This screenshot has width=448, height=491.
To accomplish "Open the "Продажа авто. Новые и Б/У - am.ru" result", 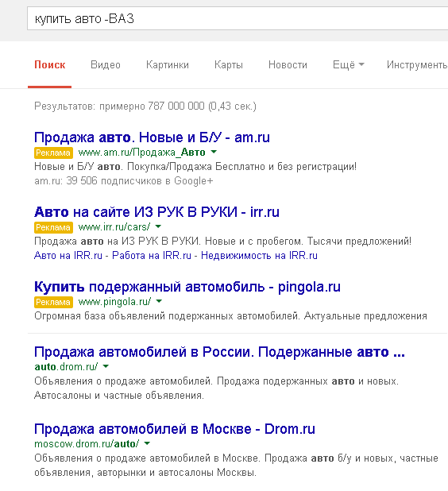I will [152, 137].
